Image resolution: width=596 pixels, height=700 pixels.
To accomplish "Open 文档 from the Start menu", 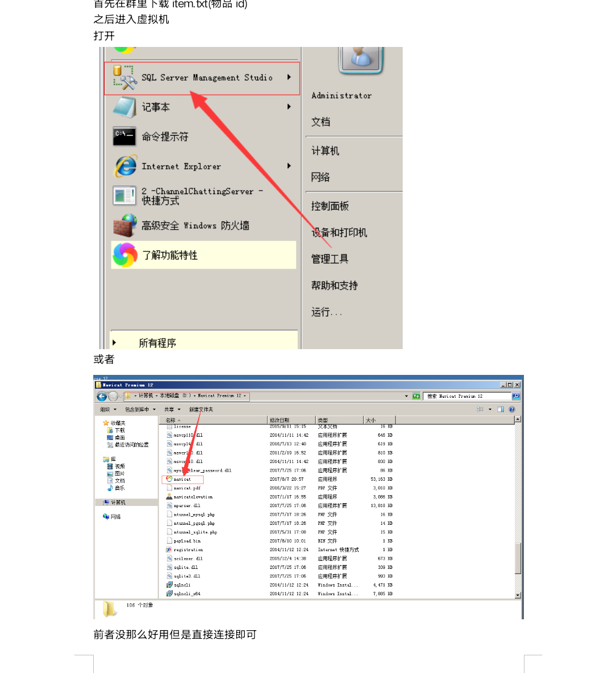I will [x=321, y=122].
